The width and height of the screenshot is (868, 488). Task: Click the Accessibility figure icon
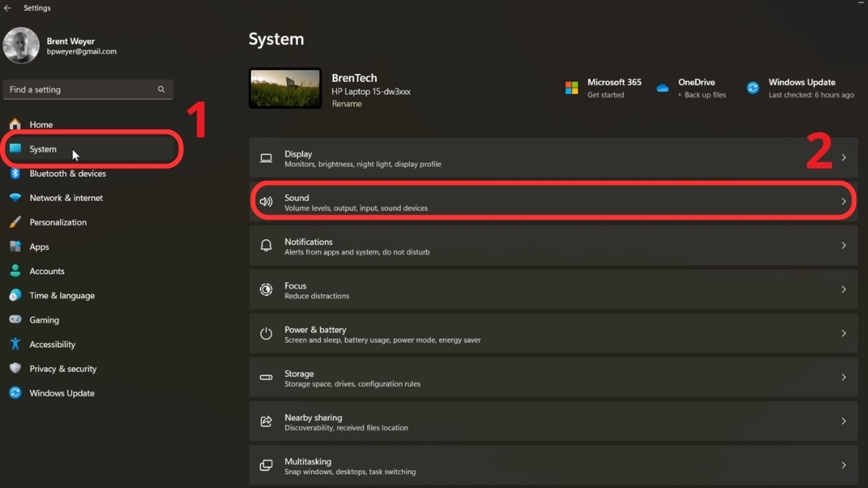(14, 344)
